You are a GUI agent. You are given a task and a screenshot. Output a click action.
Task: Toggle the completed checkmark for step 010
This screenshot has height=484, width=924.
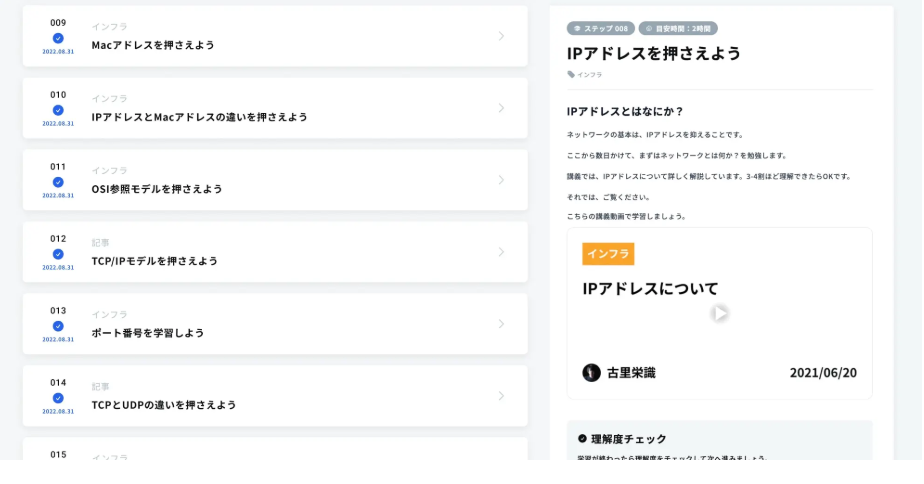[58, 110]
